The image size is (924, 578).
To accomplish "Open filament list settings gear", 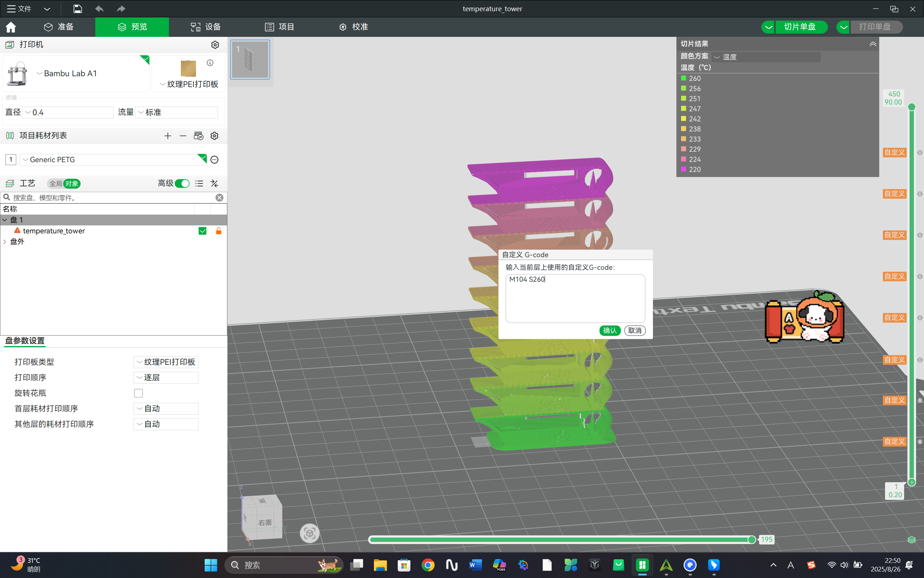I will [215, 136].
